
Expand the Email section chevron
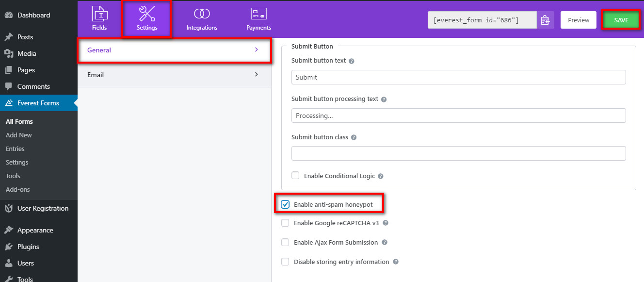[x=257, y=74]
